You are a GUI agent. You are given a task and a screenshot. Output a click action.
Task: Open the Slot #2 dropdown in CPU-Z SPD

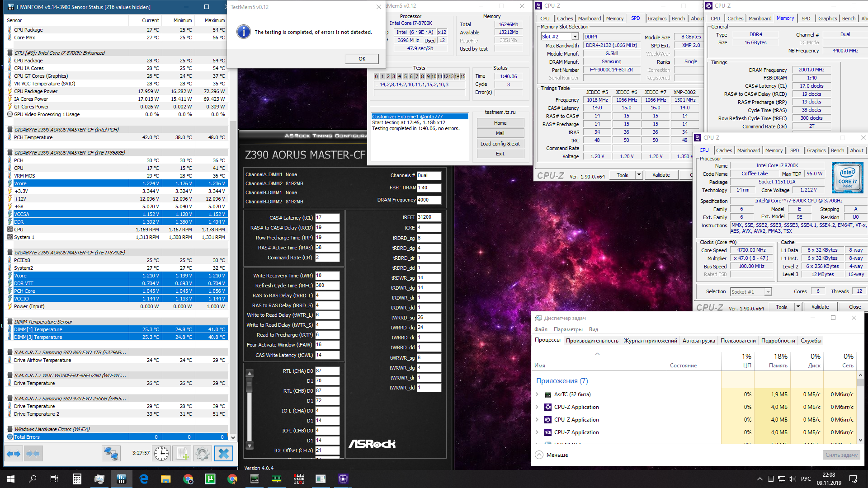575,37
